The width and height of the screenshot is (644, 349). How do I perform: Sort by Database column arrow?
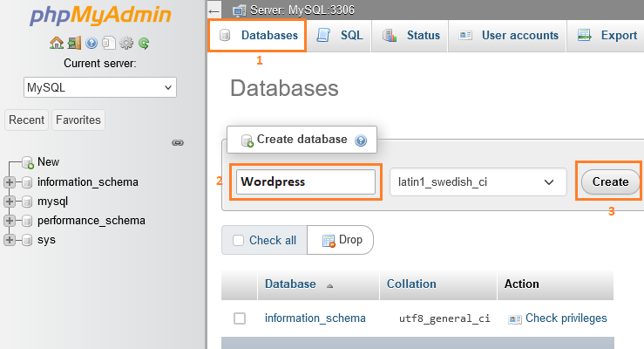coord(329,285)
